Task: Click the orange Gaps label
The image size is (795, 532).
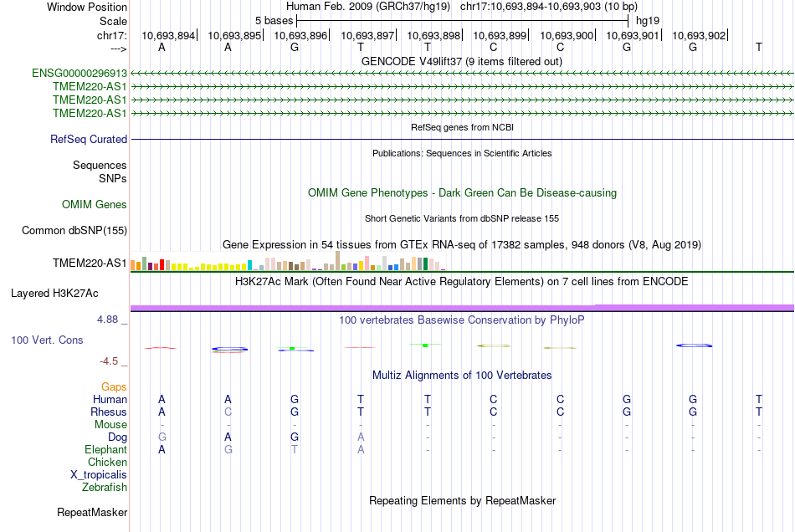Action: coord(114,386)
